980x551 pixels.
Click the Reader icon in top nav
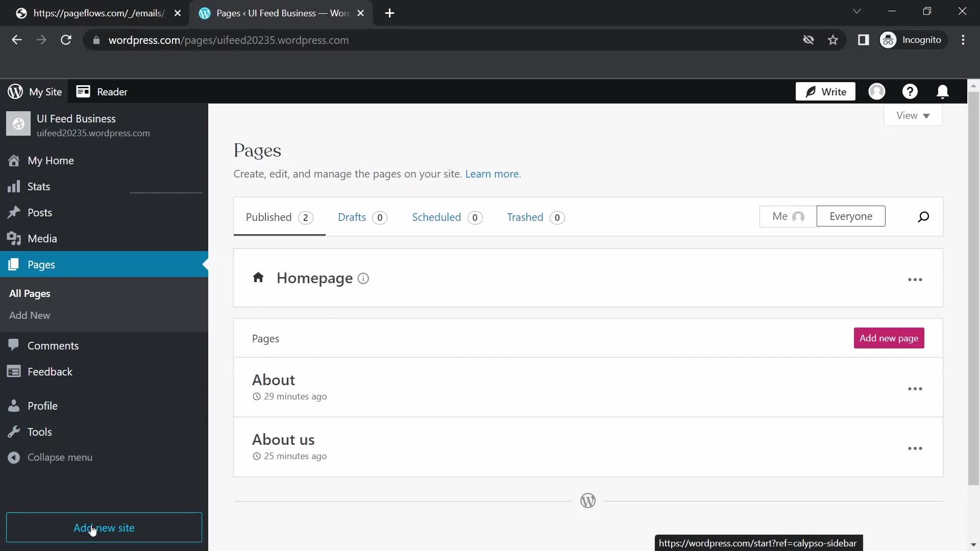click(x=83, y=91)
